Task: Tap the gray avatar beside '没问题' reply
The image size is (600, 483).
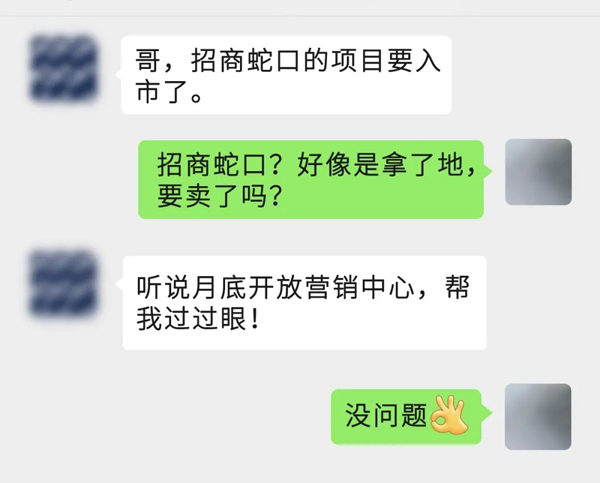Action: [x=538, y=417]
